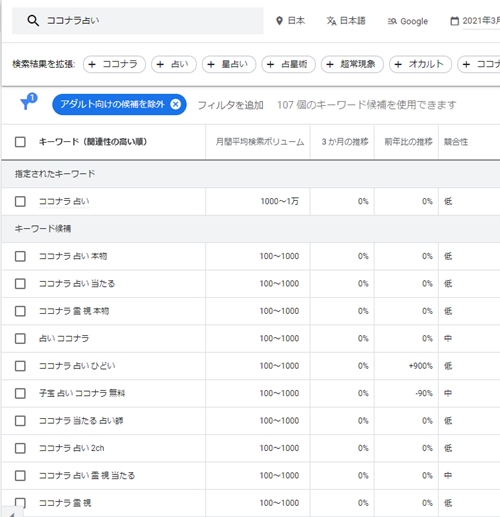Click the 1000～1万 search volume value
The image size is (500, 517).
pyautogui.click(x=280, y=201)
